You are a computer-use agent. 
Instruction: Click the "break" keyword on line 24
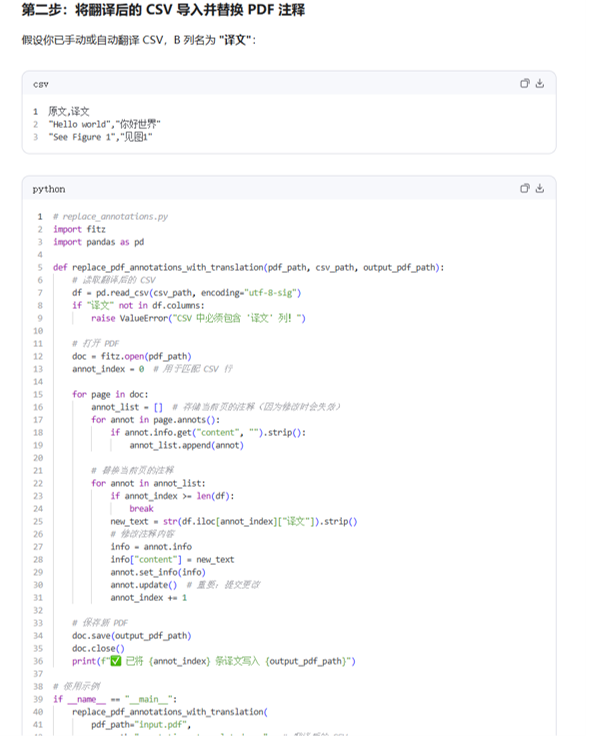[141, 509]
